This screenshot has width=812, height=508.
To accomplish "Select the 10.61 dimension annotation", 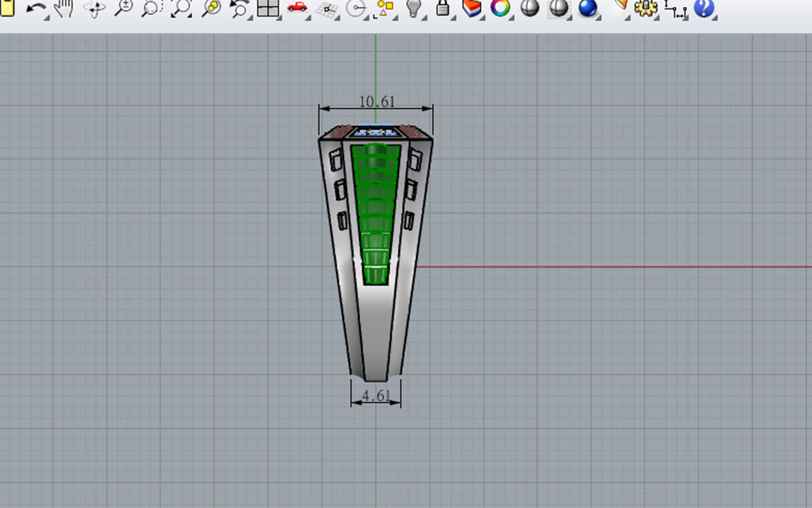I will click(376, 101).
